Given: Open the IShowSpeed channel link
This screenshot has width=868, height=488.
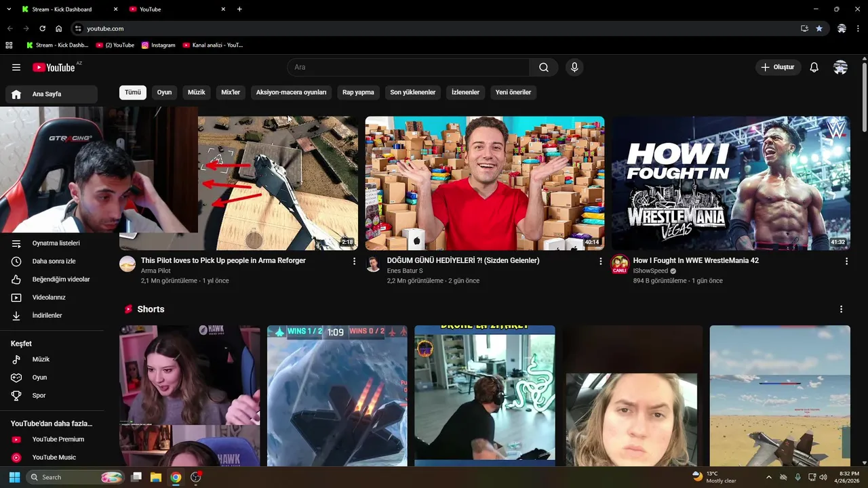Looking at the screenshot, I should pos(650,271).
